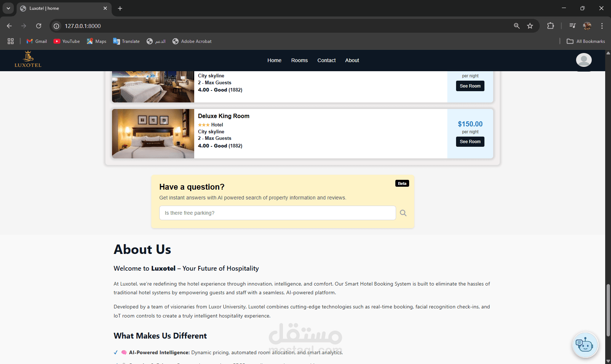This screenshot has height=364, width=611.
Task: Open the Chrome three-dot menu
Action: pyautogui.click(x=602, y=26)
